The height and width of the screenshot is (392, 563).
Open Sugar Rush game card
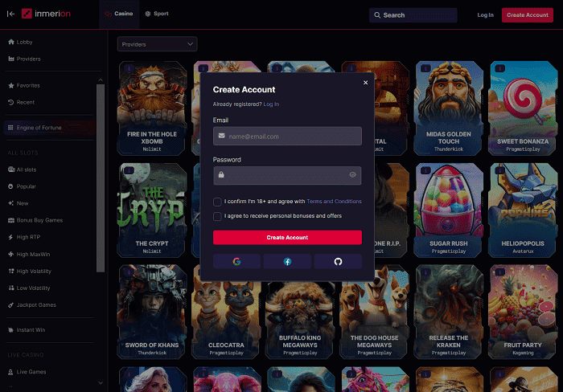[449, 210]
